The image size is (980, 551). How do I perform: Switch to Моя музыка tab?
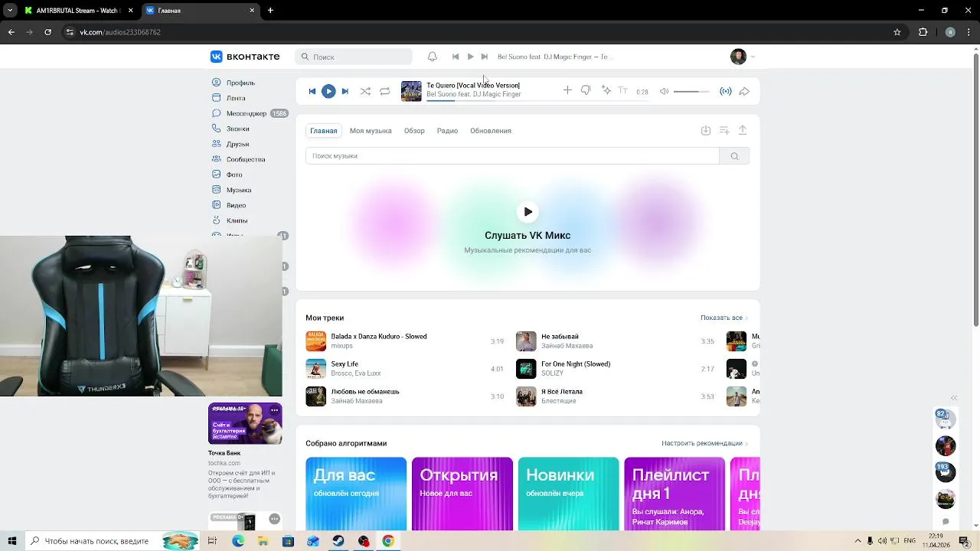tap(371, 131)
